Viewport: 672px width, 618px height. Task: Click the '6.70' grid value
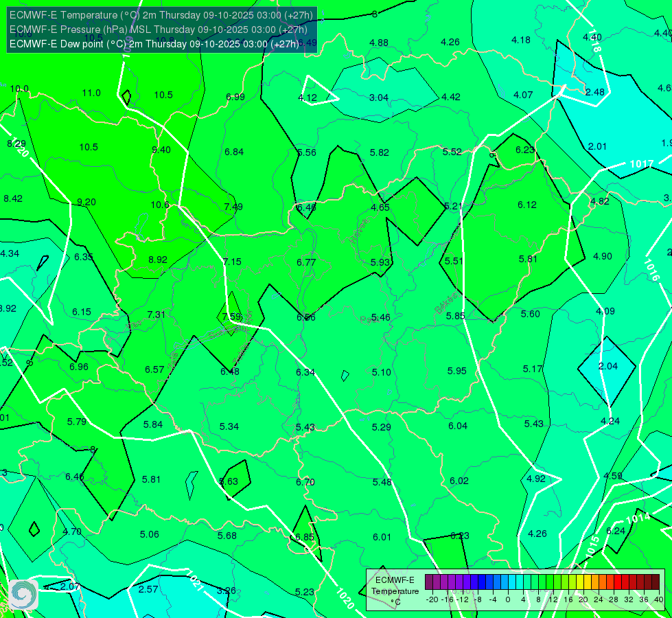pos(305,483)
